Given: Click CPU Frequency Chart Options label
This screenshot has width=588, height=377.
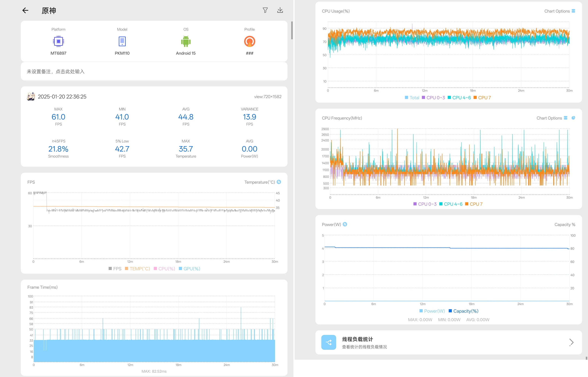Looking at the screenshot, I should tap(549, 118).
